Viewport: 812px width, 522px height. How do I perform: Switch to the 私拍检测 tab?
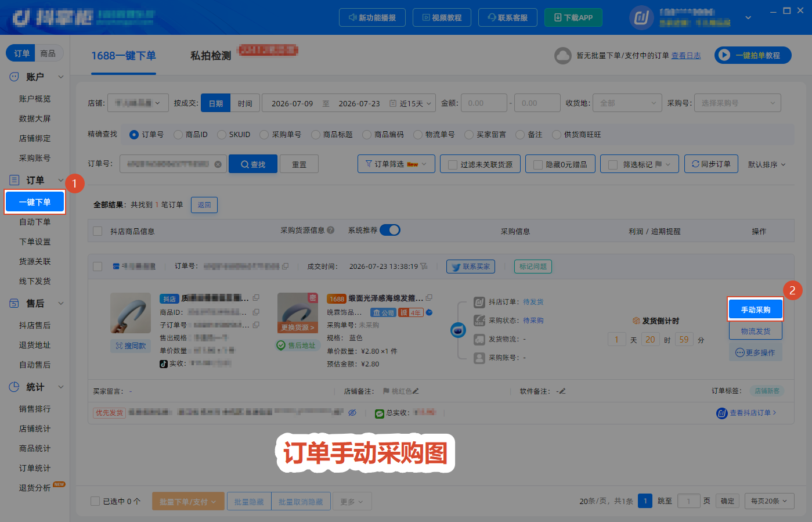click(x=211, y=56)
